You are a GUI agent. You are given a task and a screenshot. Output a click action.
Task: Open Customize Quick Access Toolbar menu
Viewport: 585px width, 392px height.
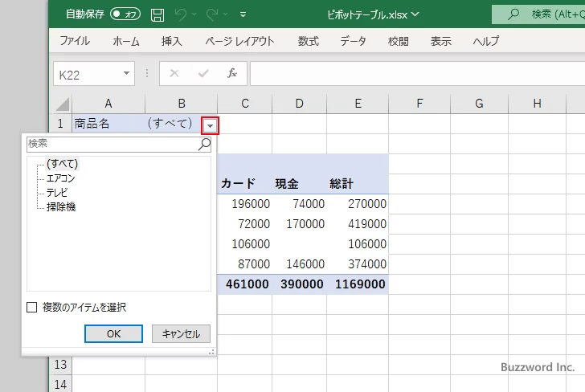tap(243, 15)
